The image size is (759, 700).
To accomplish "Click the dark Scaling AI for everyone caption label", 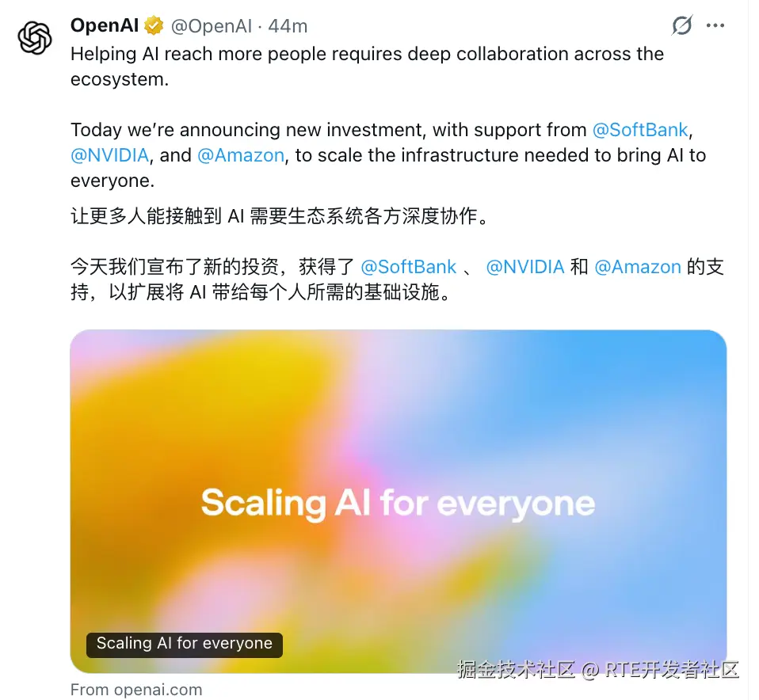I will [185, 645].
